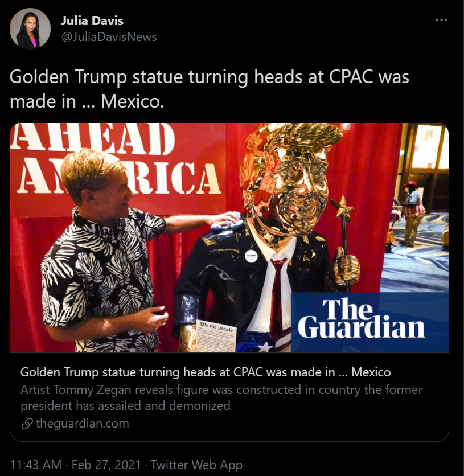Click the Artist Tommy Zegan description text
Screen dimensions: 464x476
221,397
